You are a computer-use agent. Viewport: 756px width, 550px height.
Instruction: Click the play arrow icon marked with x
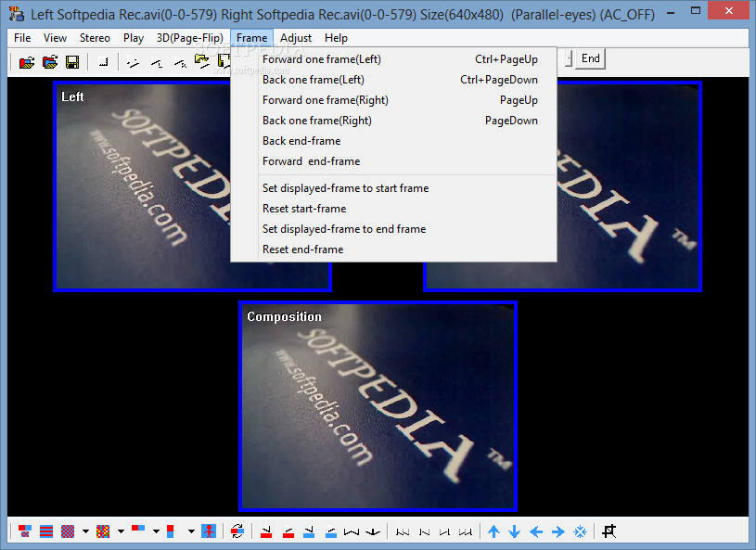coord(180,62)
